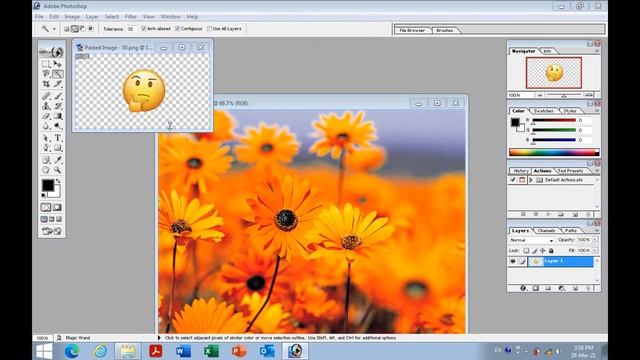
Task: Click Add to selection mode button
Action: point(75,29)
